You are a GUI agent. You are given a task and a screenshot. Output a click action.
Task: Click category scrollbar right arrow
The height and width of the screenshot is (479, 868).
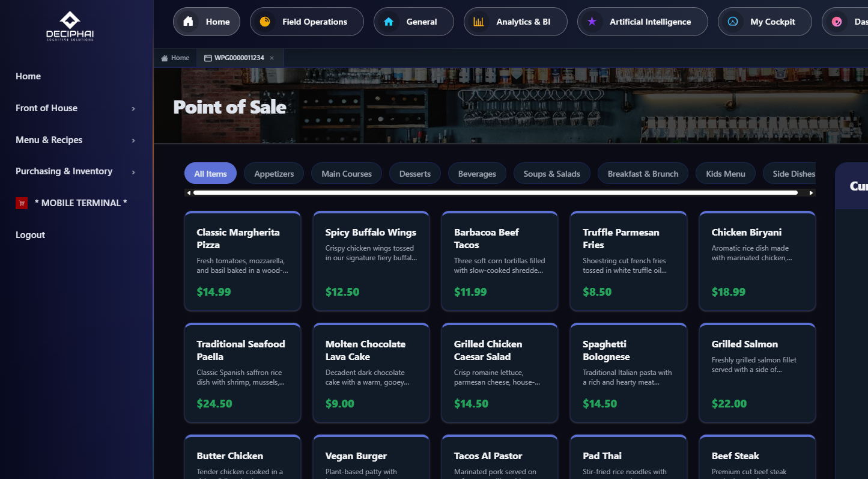(812, 193)
